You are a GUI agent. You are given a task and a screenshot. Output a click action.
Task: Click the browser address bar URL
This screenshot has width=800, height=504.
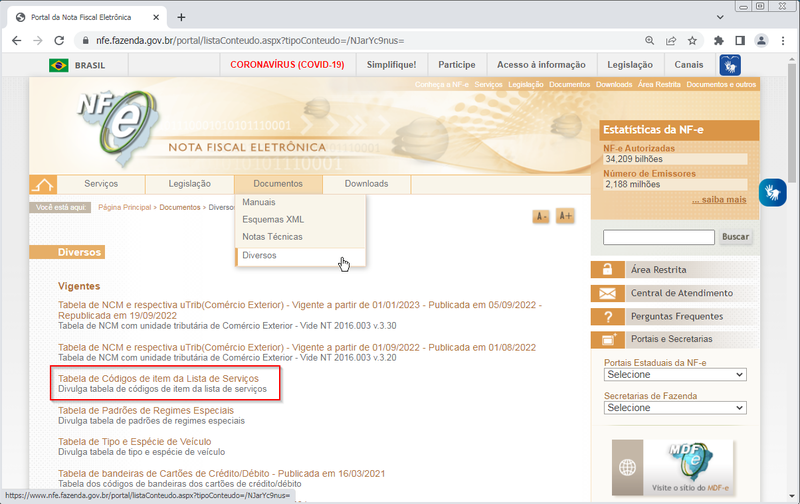pyautogui.click(x=250, y=41)
